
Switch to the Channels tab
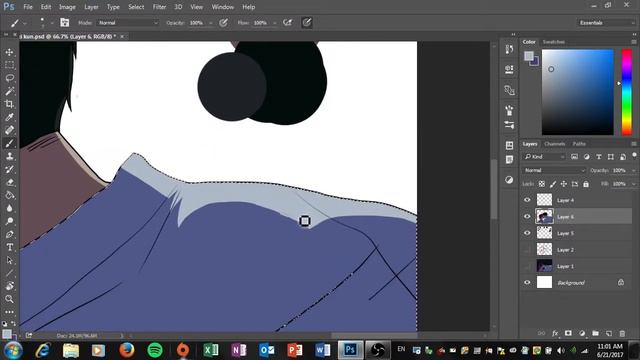coord(554,144)
